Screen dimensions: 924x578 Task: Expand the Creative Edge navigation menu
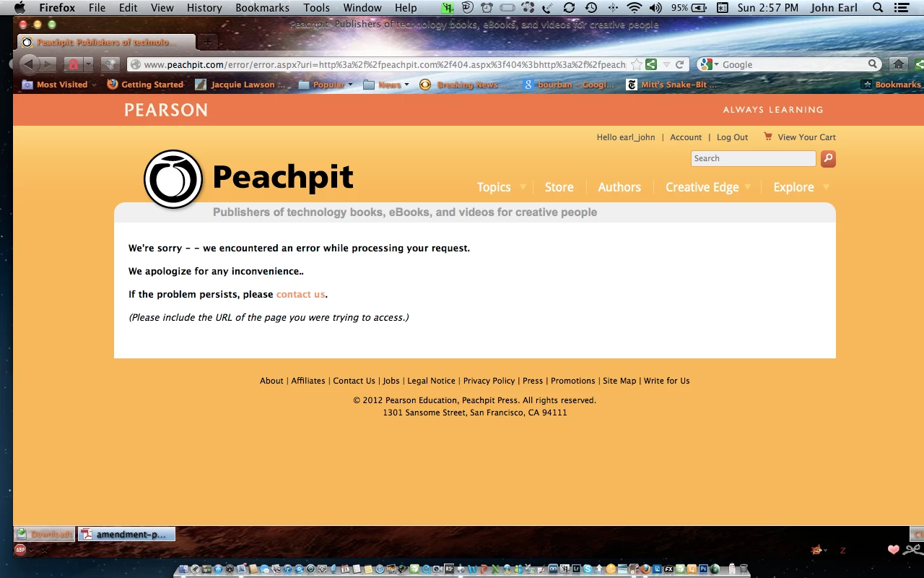708,187
